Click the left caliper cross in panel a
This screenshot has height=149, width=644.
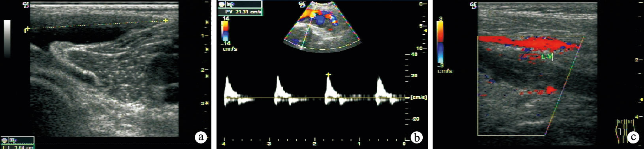point(28,29)
